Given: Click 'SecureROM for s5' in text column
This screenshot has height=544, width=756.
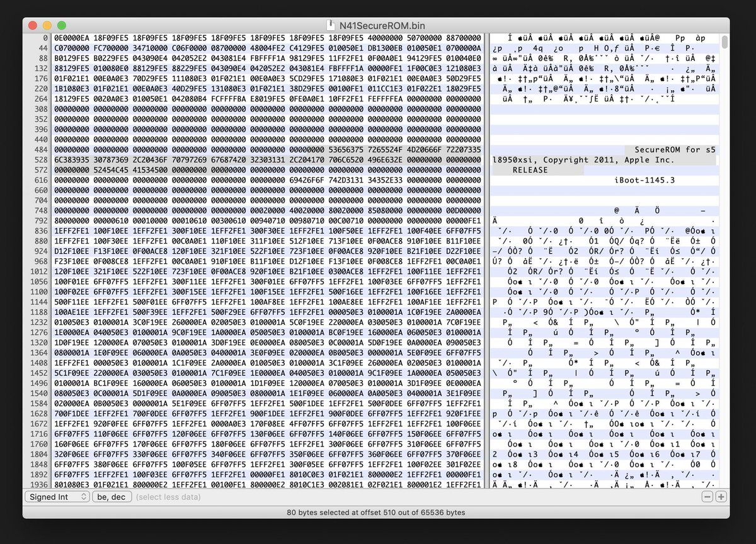Looking at the screenshot, I should (675, 149).
